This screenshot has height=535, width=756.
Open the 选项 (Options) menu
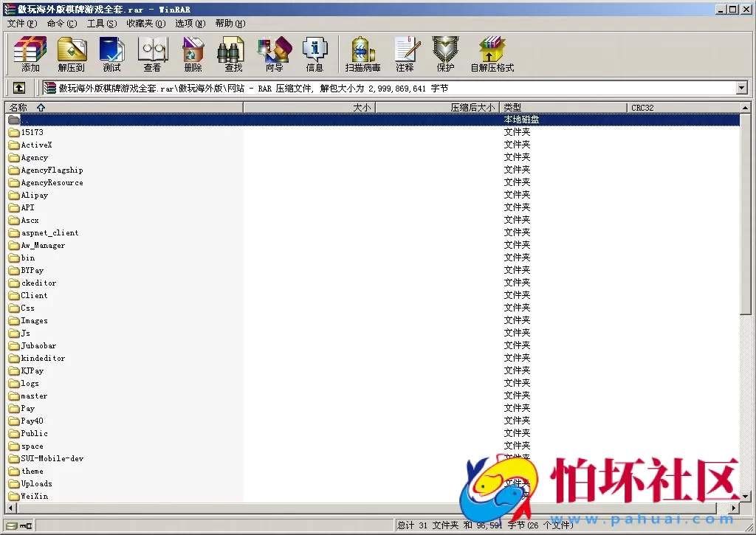click(x=190, y=24)
